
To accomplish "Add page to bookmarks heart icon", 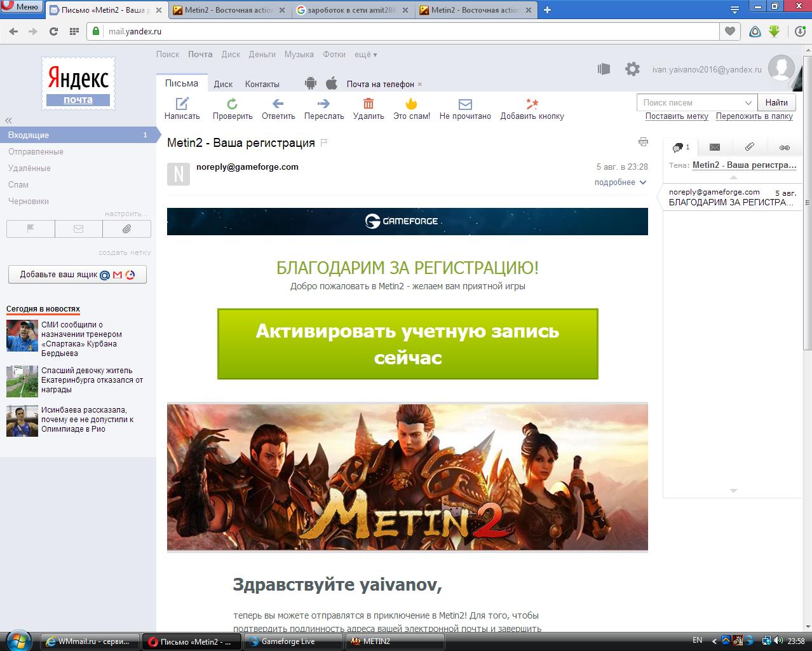I will coord(730,31).
